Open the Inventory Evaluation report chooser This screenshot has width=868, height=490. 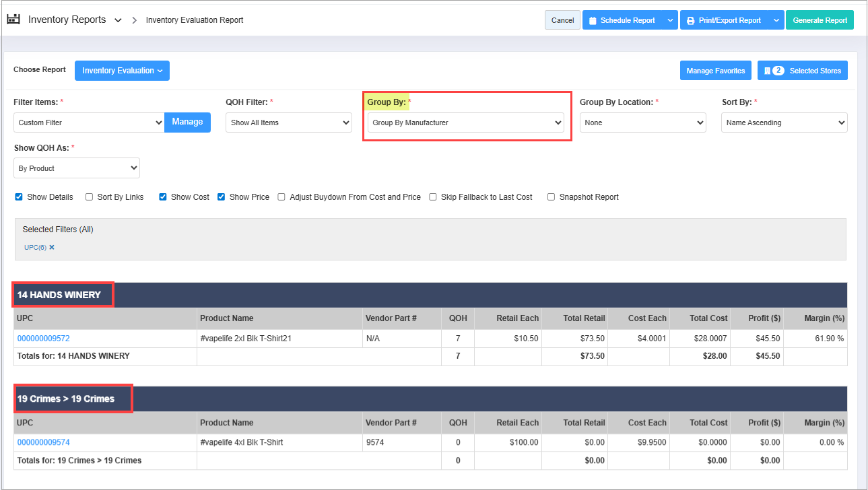(122, 71)
